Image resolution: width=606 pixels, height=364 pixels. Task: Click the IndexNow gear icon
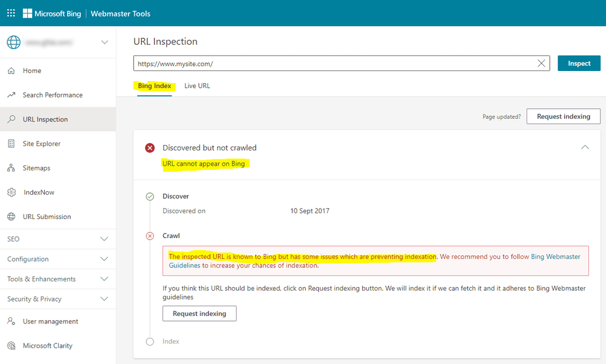click(x=12, y=192)
